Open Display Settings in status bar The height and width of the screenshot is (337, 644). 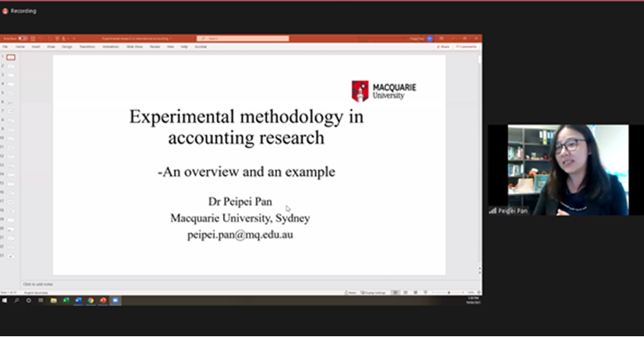[375, 292]
